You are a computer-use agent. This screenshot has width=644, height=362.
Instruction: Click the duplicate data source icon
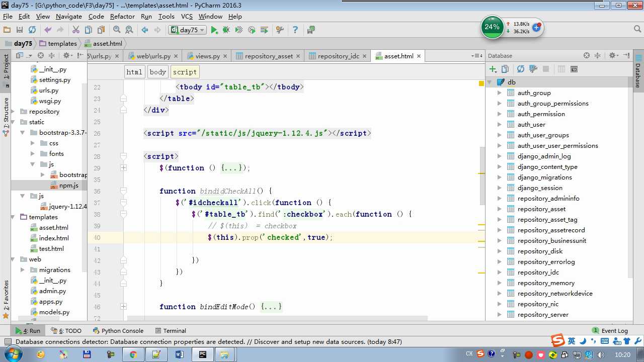click(505, 69)
